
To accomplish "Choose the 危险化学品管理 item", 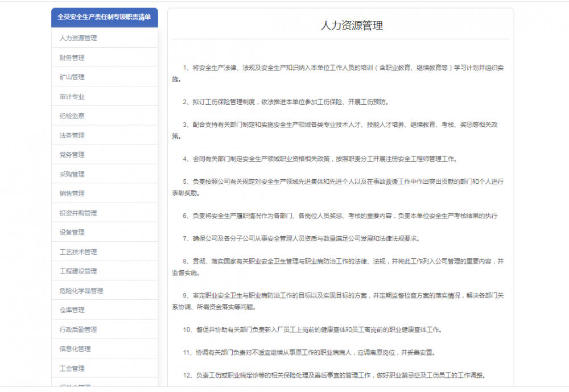I will tap(105, 291).
